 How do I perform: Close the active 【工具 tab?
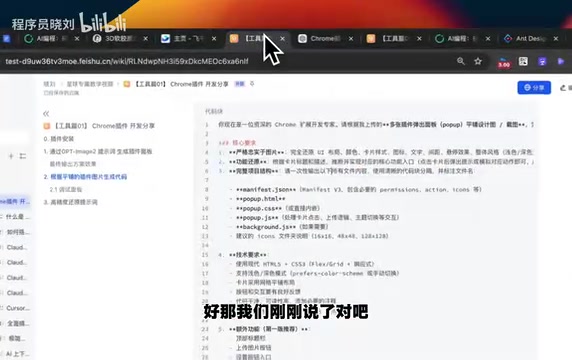(282, 38)
